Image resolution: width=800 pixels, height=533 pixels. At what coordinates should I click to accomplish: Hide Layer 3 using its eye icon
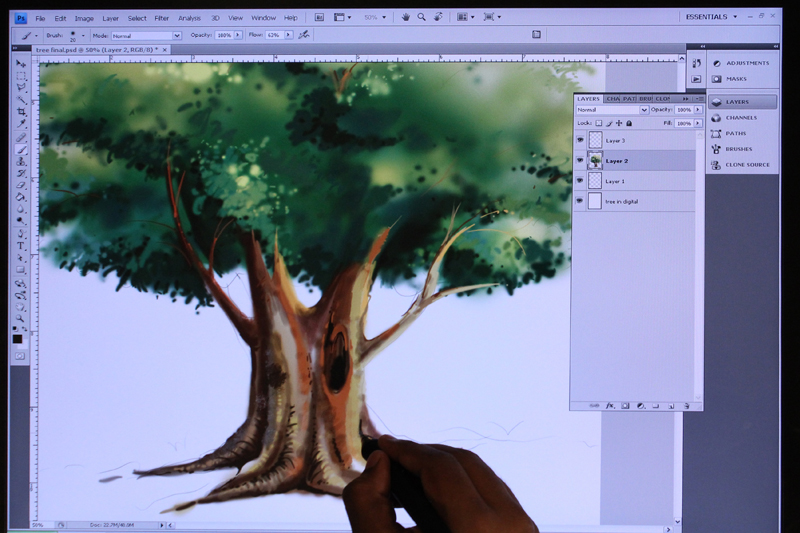(x=580, y=140)
